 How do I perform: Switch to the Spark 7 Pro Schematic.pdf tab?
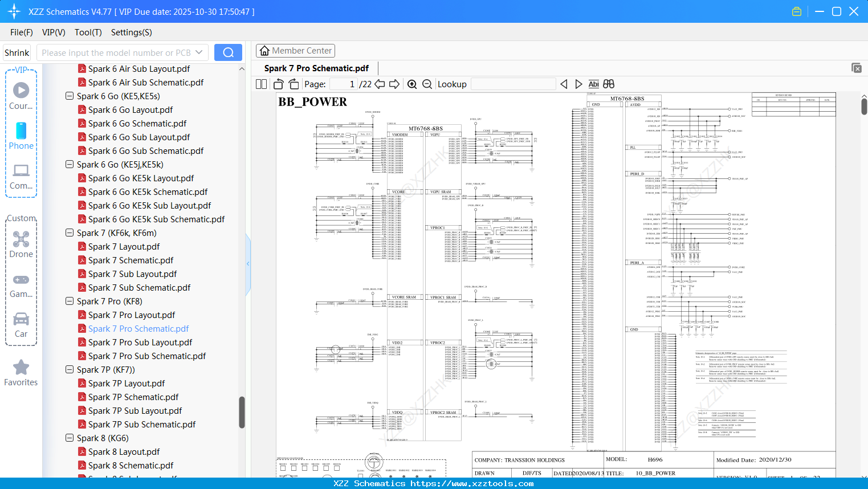point(316,68)
